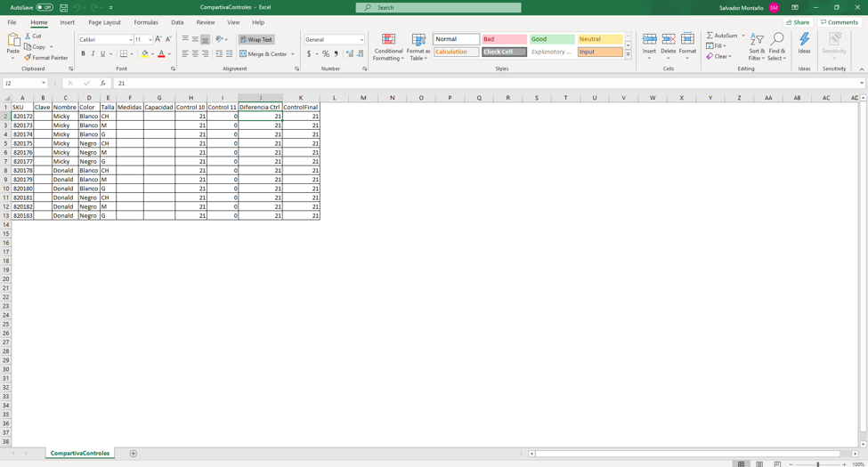Apply the Calculation cell style
This screenshot has height=467, width=868.
[456, 52]
